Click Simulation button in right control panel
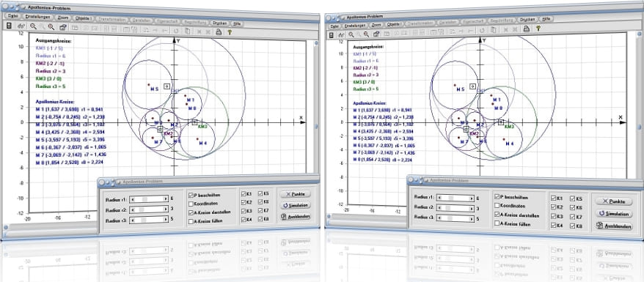This screenshot has height=282, width=644. pos(614,214)
